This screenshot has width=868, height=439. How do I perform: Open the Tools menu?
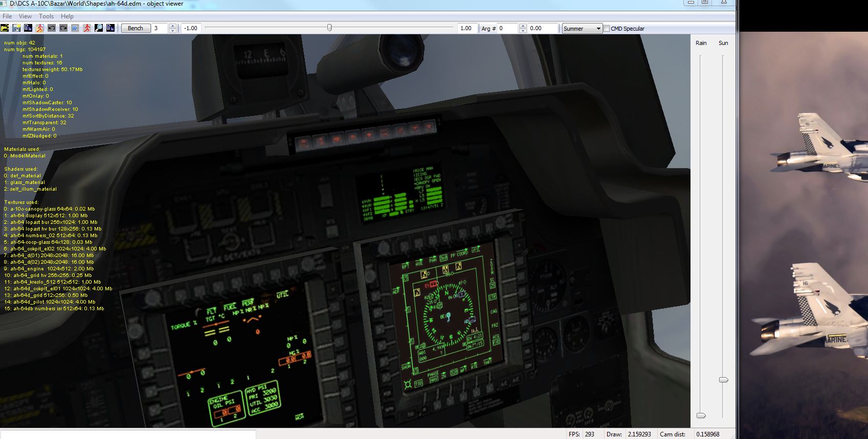pos(46,16)
